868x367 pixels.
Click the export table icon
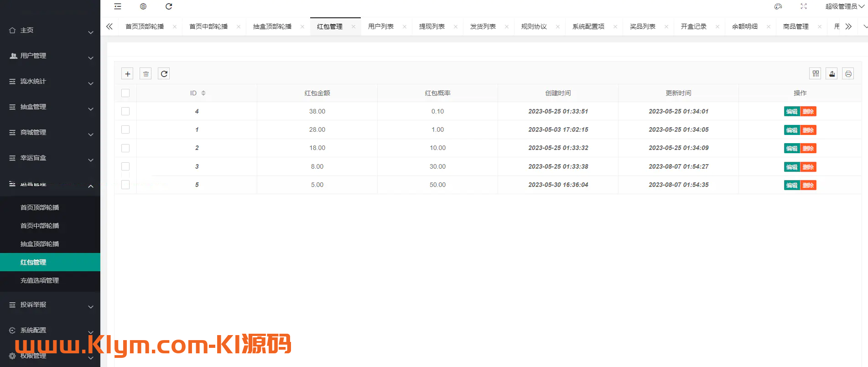832,74
